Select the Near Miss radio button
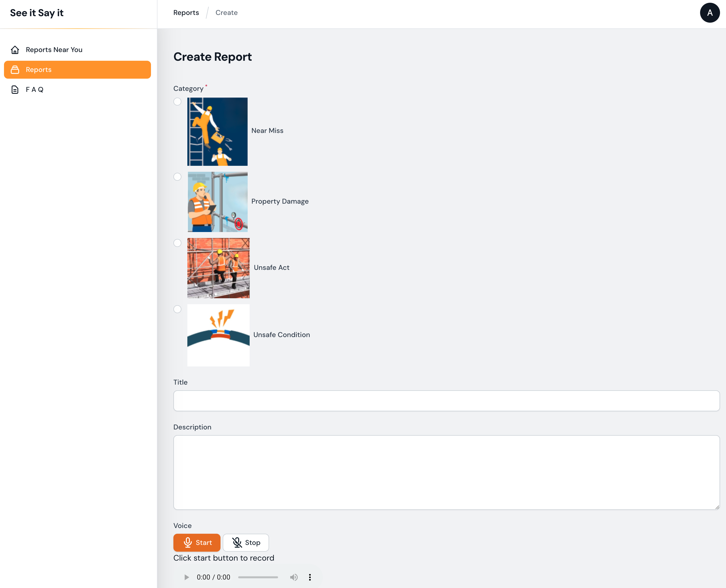 177,102
